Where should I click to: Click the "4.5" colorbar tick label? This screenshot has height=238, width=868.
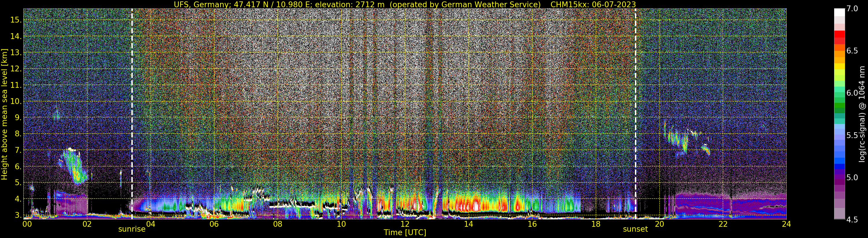tap(852, 220)
